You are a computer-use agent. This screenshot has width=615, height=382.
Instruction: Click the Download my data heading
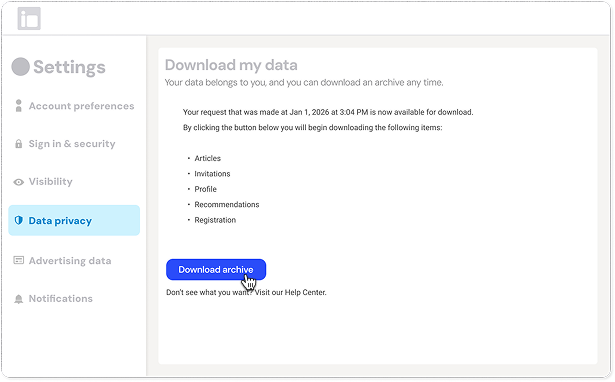pos(231,65)
